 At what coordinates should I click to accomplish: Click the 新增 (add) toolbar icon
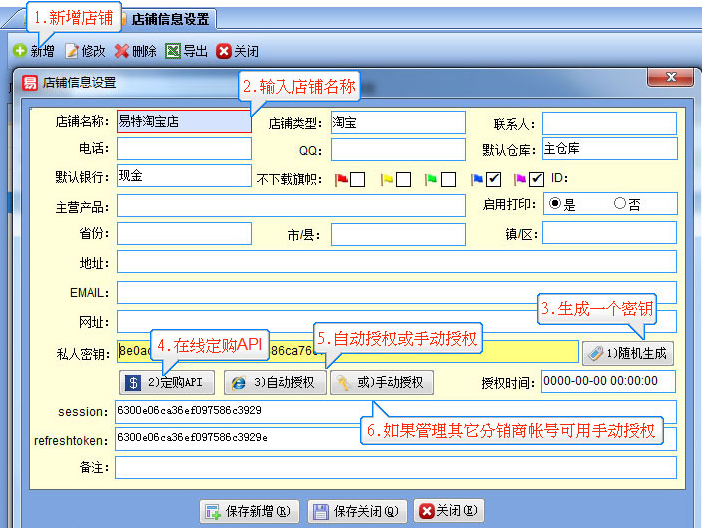pyautogui.click(x=20, y=51)
